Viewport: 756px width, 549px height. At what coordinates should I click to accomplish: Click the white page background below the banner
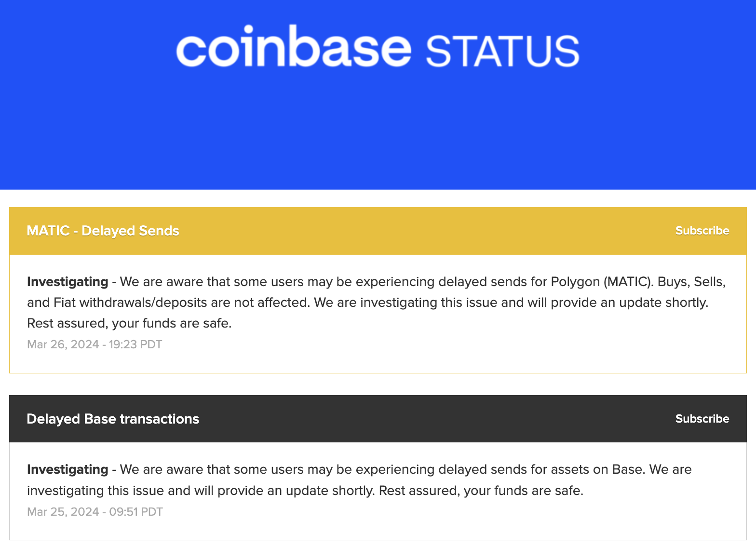tap(378, 197)
